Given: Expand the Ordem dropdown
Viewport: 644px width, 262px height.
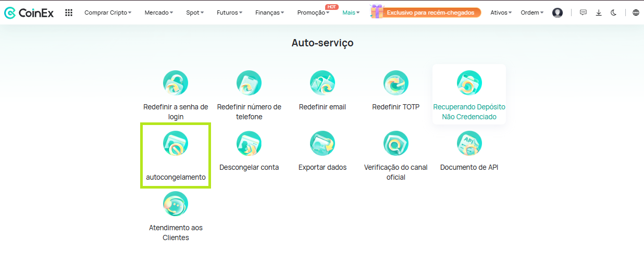Looking at the screenshot, I should (x=532, y=13).
